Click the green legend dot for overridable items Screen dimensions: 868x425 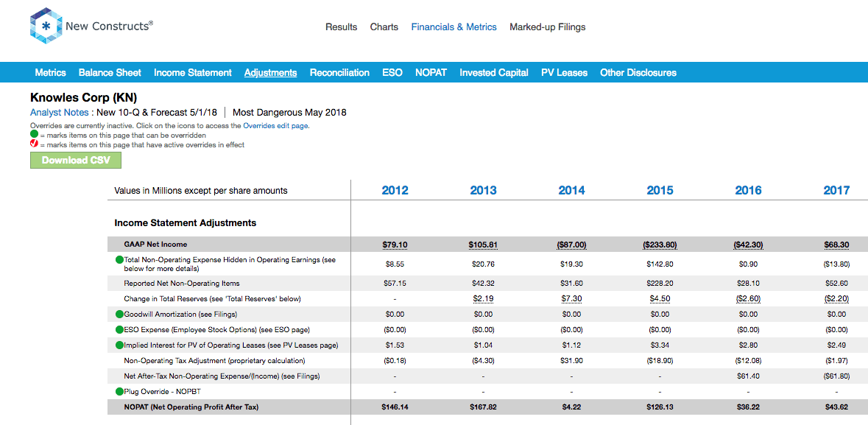click(35, 136)
